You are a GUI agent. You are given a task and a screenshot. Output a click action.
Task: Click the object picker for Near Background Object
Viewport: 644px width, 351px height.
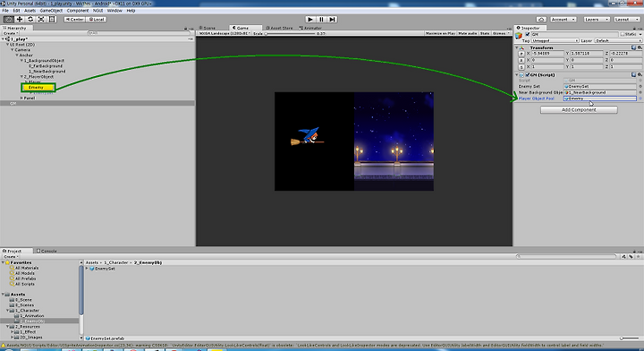tap(640, 92)
